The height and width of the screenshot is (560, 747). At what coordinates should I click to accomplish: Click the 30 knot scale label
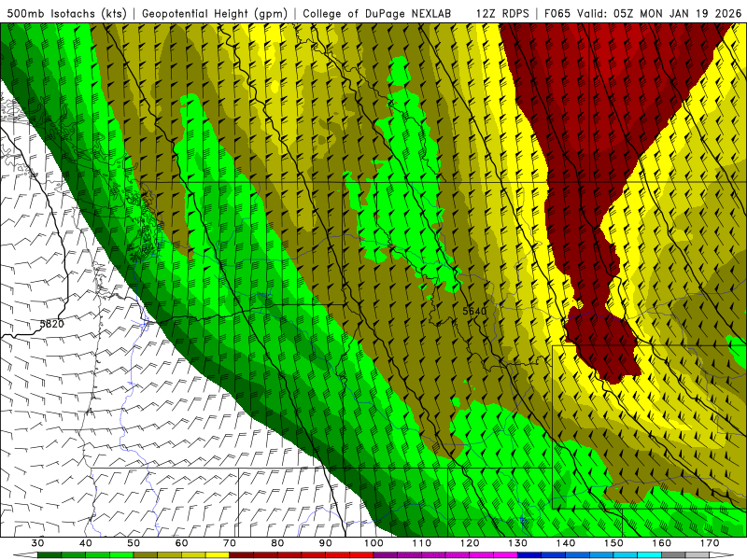point(37,543)
